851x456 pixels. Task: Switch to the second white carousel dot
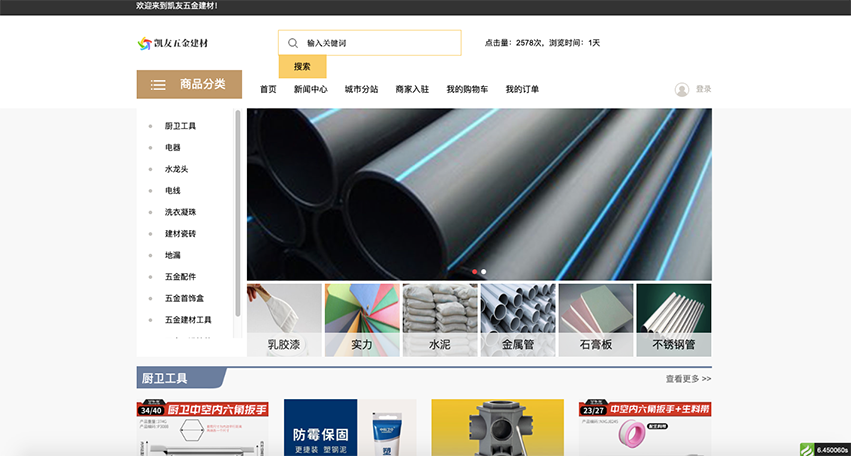484,271
